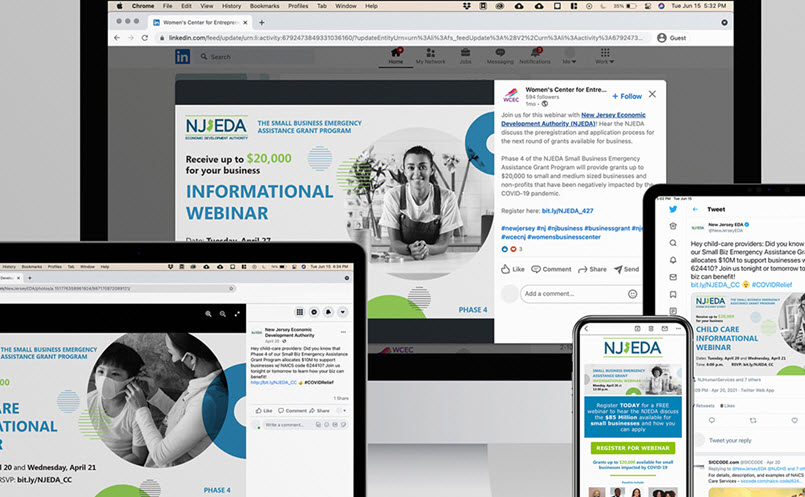
Task: Click the #newjersey hashtag on LinkedIn
Action: point(518,228)
